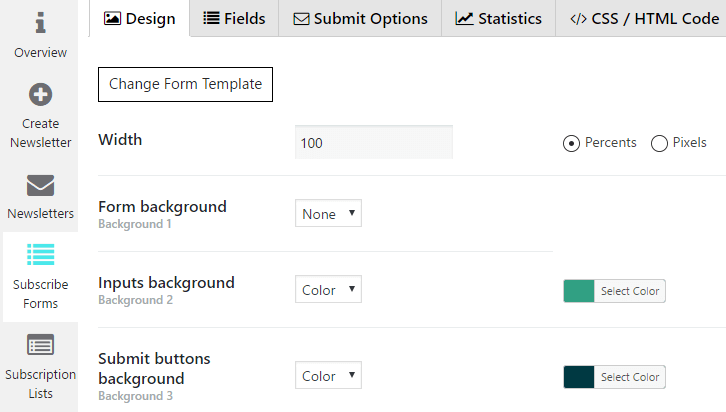The image size is (726, 412).
Task: Open the Overview info icon
Action: 41,23
